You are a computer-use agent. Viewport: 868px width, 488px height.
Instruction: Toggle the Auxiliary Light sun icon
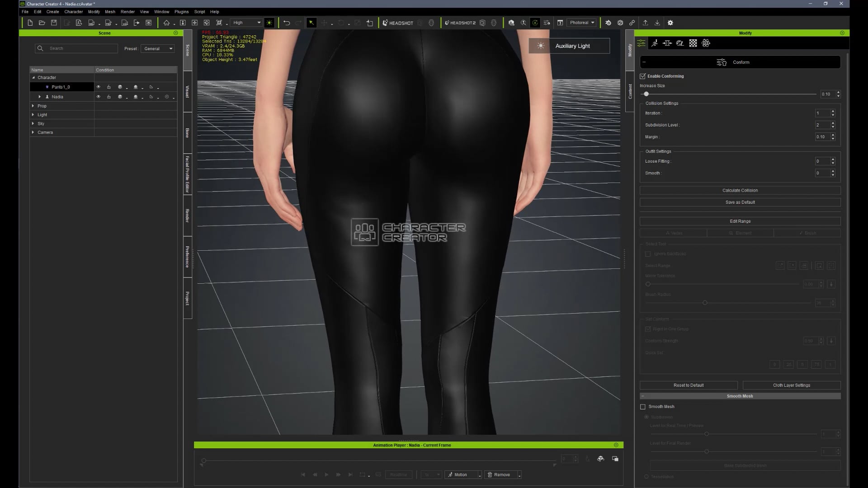(540, 46)
